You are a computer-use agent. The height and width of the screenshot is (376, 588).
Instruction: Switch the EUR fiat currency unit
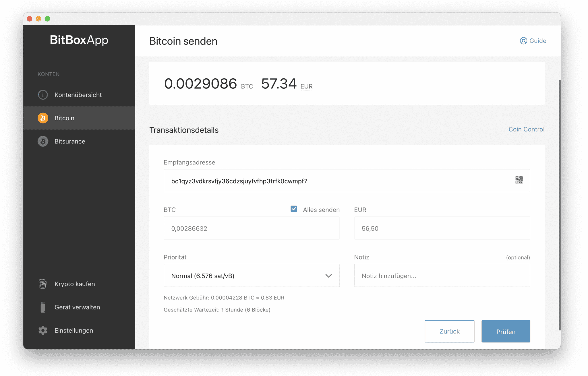tap(306, 86)
